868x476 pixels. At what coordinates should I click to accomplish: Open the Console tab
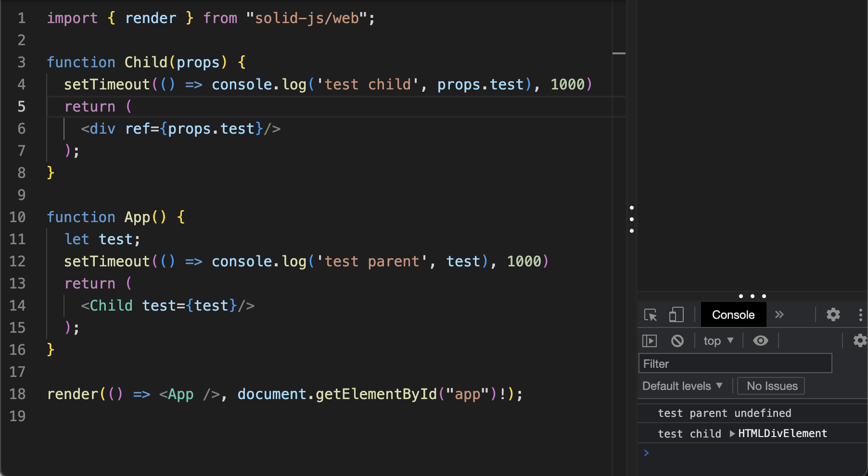coord(733,315)
